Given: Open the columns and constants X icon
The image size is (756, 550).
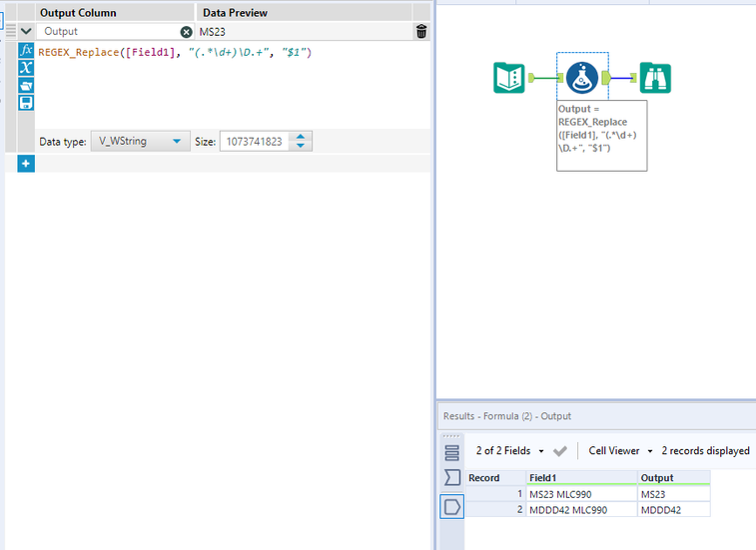Looking at the screenshot, I should pos(26,68).
